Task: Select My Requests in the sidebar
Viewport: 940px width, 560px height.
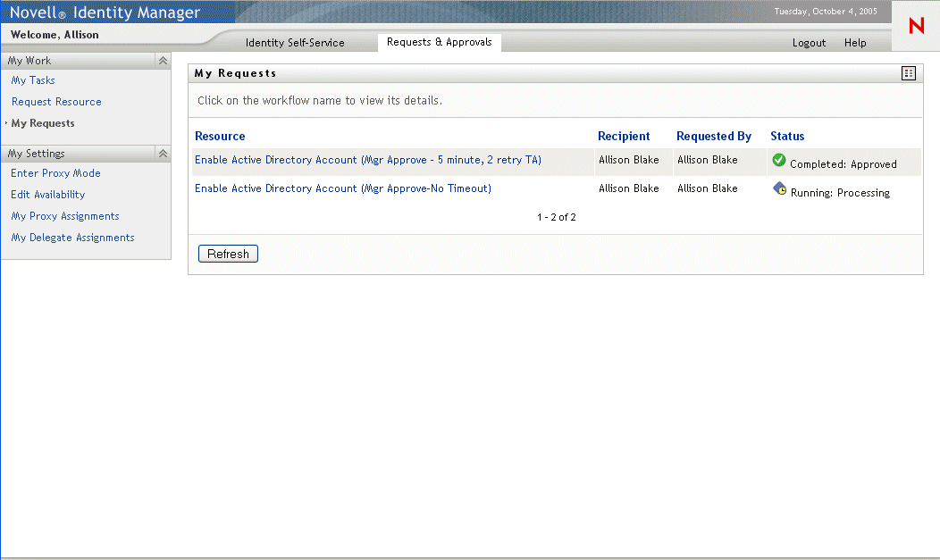Action: pos(45,122)
